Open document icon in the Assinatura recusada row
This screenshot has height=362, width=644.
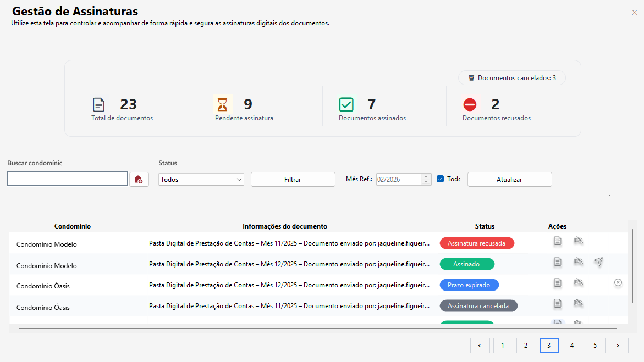click(x=557, y=241)
